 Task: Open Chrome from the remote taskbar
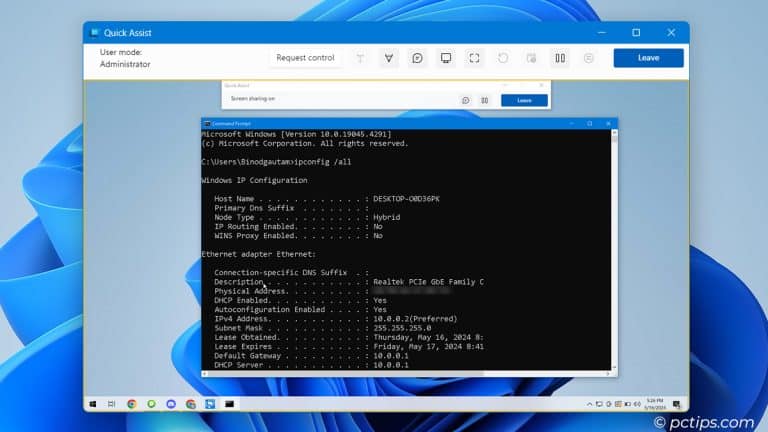coord(132,404)
